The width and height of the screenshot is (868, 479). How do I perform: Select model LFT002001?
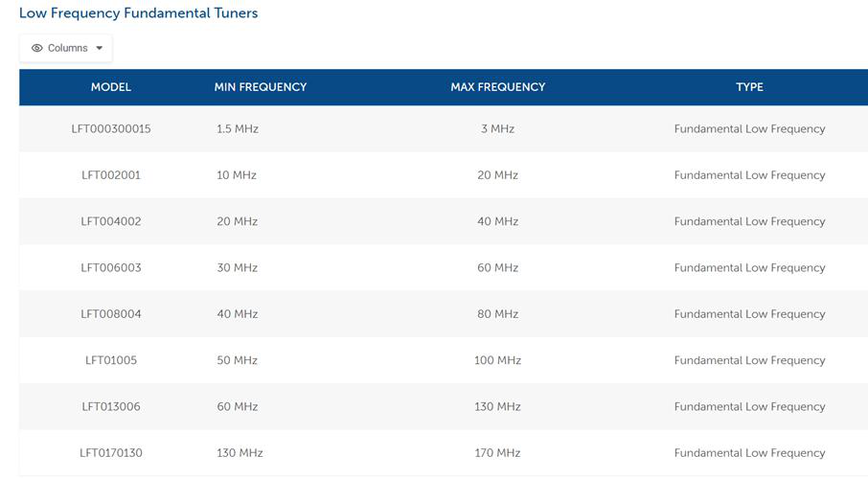[111, 175]
